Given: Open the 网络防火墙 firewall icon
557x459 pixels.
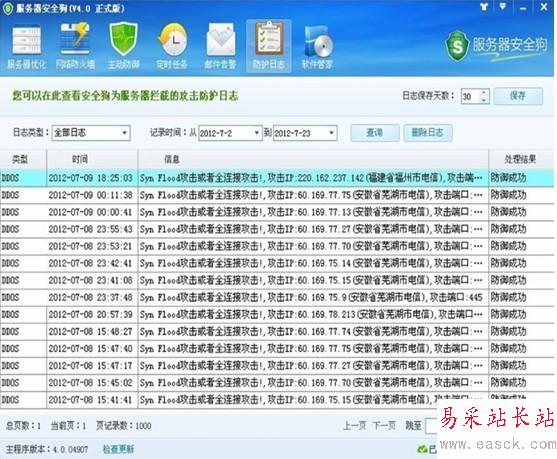Looking at the screenshot, I should click(75, 45).
